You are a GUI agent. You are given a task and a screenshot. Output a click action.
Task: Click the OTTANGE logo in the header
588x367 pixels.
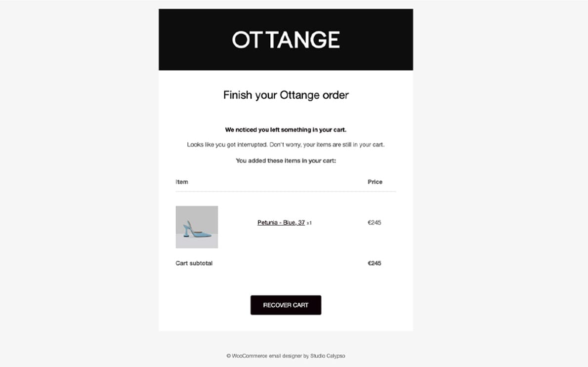pyautogui.click(x=286, y=40)
